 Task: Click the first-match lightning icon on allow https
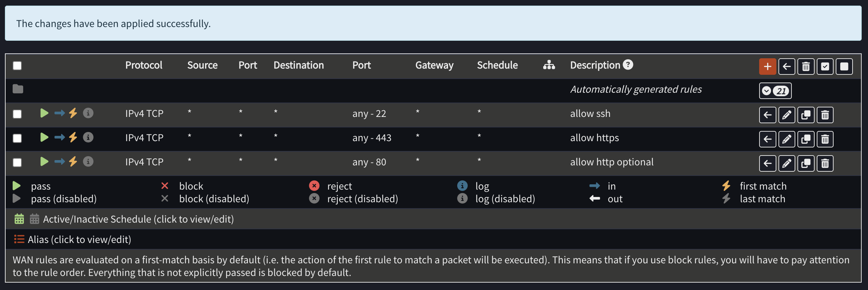[x=73, y=137]
